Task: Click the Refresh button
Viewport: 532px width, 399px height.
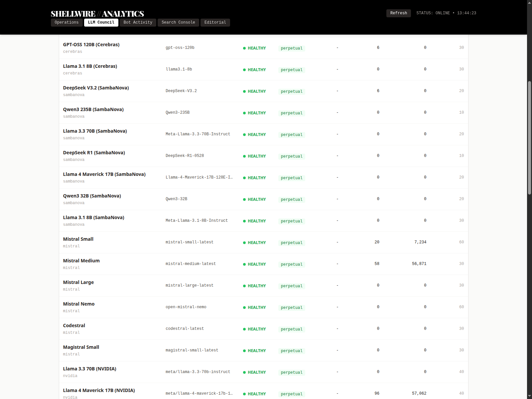Action: (x=398, y=13)
